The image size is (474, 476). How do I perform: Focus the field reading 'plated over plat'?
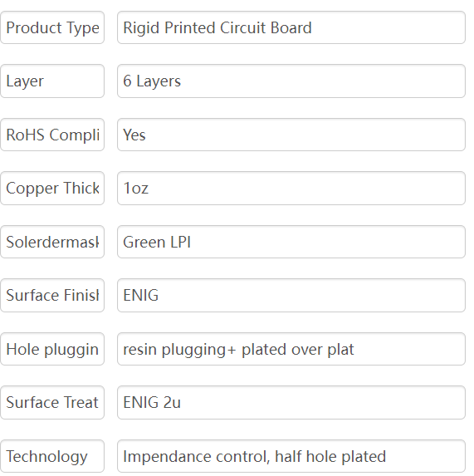coord(291,349)
